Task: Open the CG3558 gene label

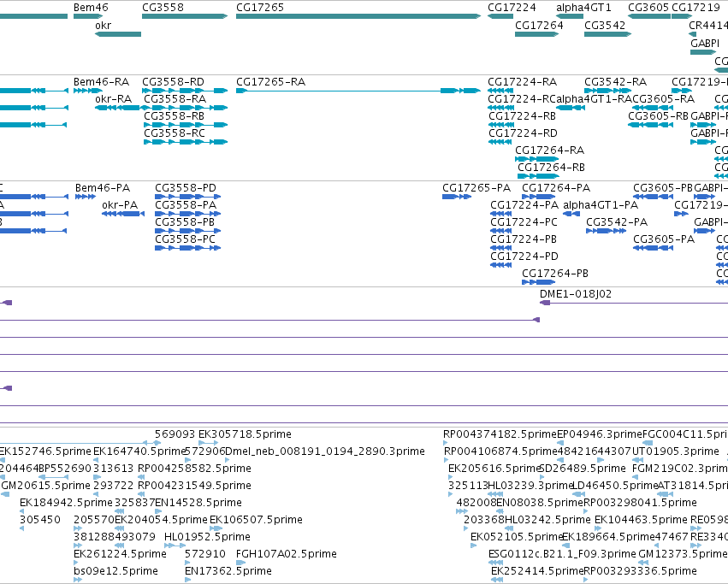Action: click(163, 8)
